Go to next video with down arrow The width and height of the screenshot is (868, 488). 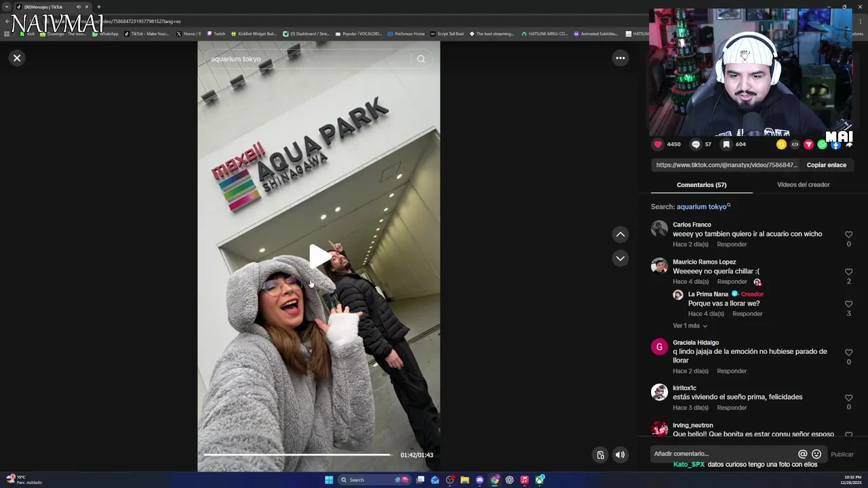click(620, 258)
